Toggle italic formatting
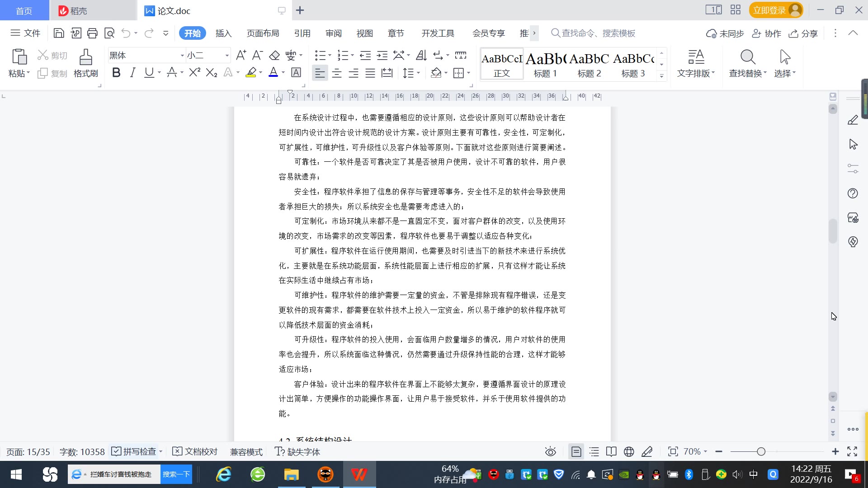Screen dimensions: 868x488 [x=132, y=73]
